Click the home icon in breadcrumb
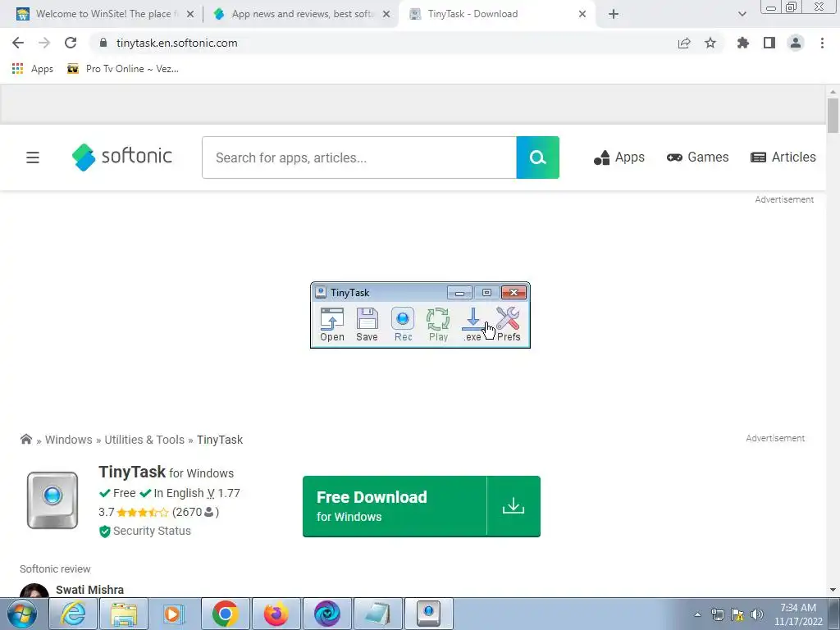The image size is (840, 630). tap(25, 440)
